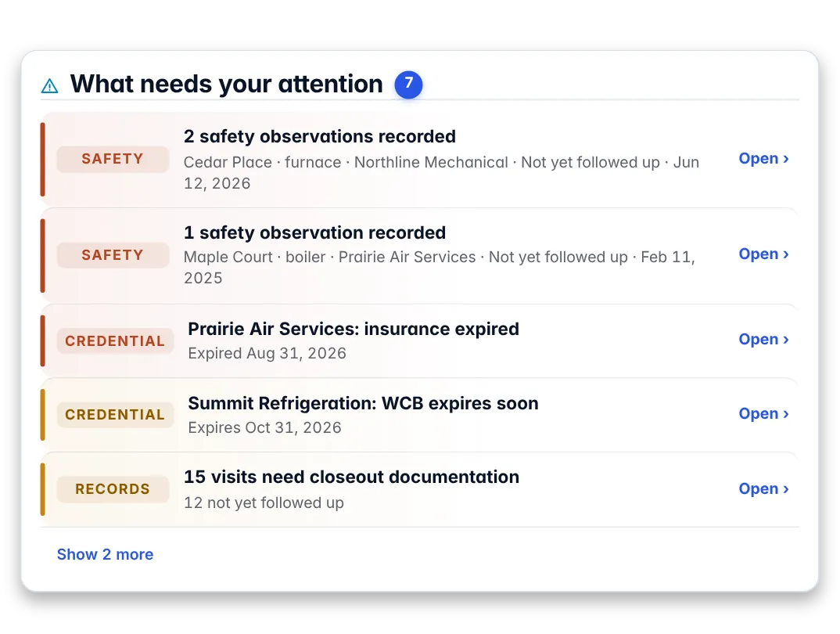
Task: Click the blue 7 count badge
Action: (x=408, y=84)
